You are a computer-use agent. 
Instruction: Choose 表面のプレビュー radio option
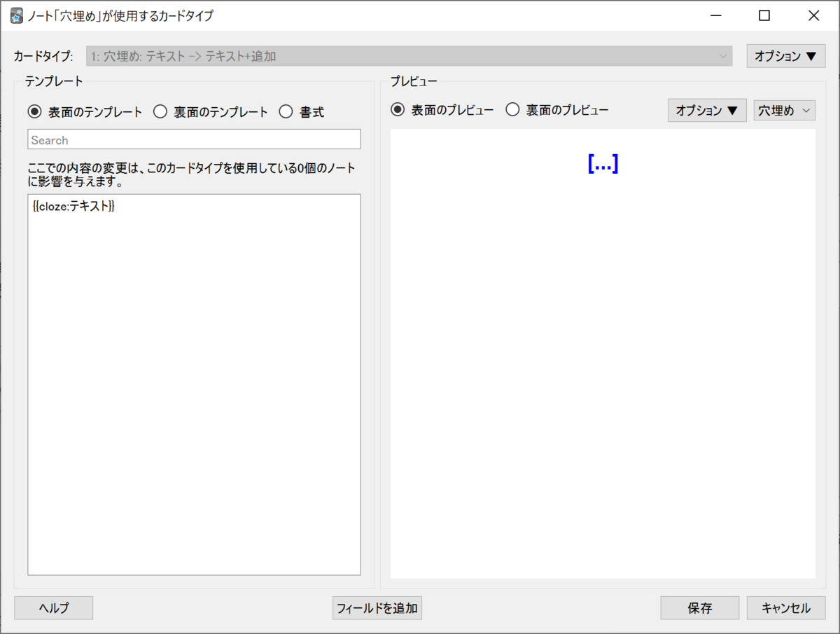[x=442, y=110]
